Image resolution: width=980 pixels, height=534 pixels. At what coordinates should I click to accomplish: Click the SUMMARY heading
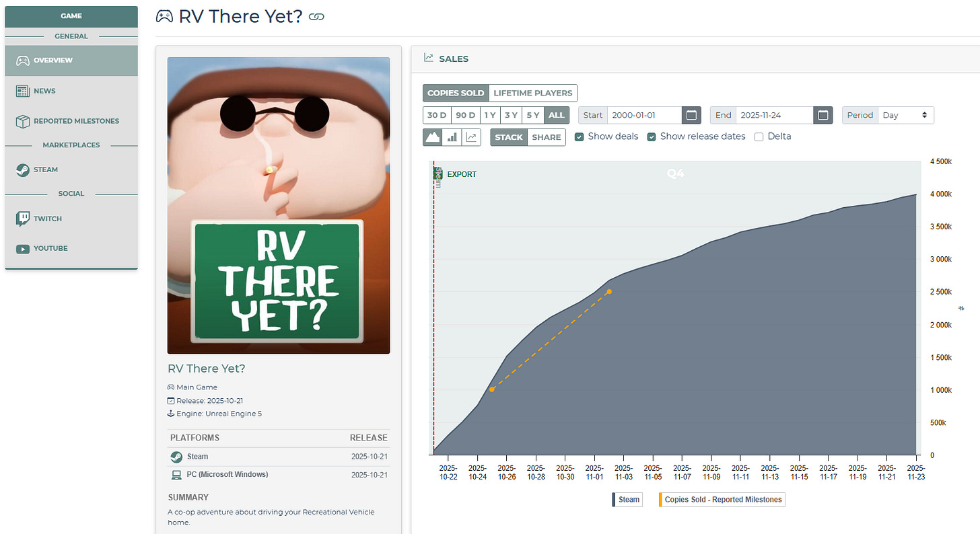(x=188, y=498)
